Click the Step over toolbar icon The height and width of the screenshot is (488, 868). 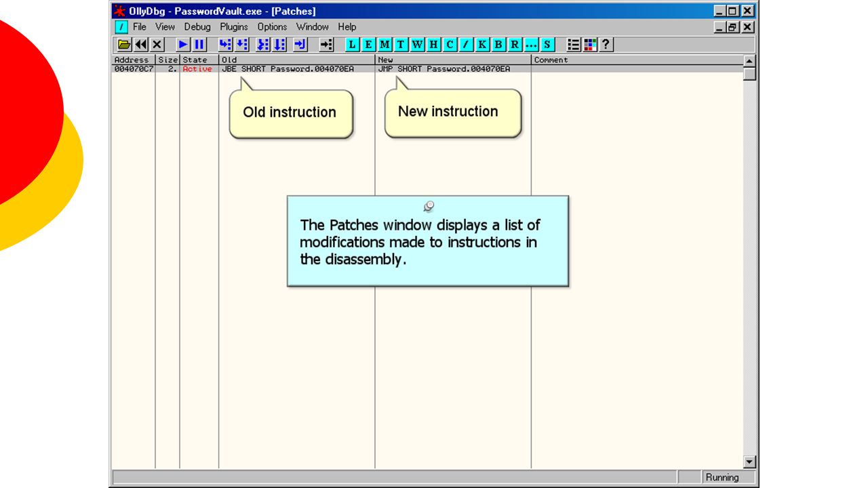coord(241,45)
